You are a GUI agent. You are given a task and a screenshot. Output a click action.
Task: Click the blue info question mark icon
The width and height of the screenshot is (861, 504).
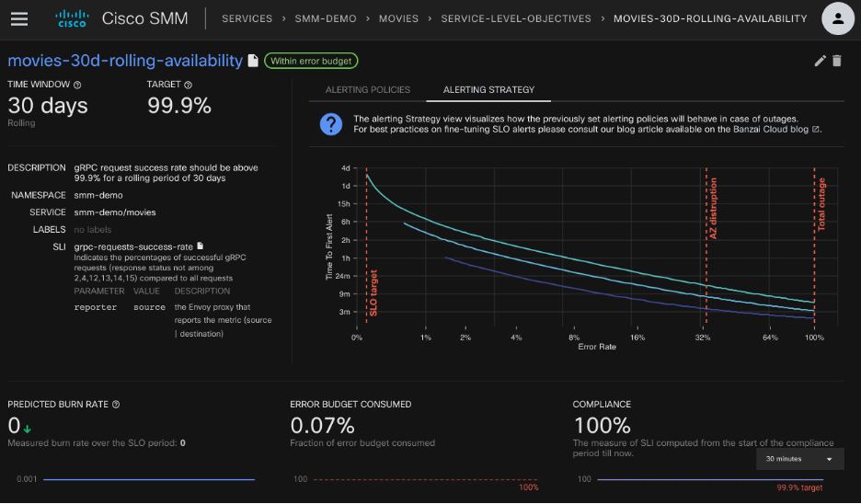[331, 124]
